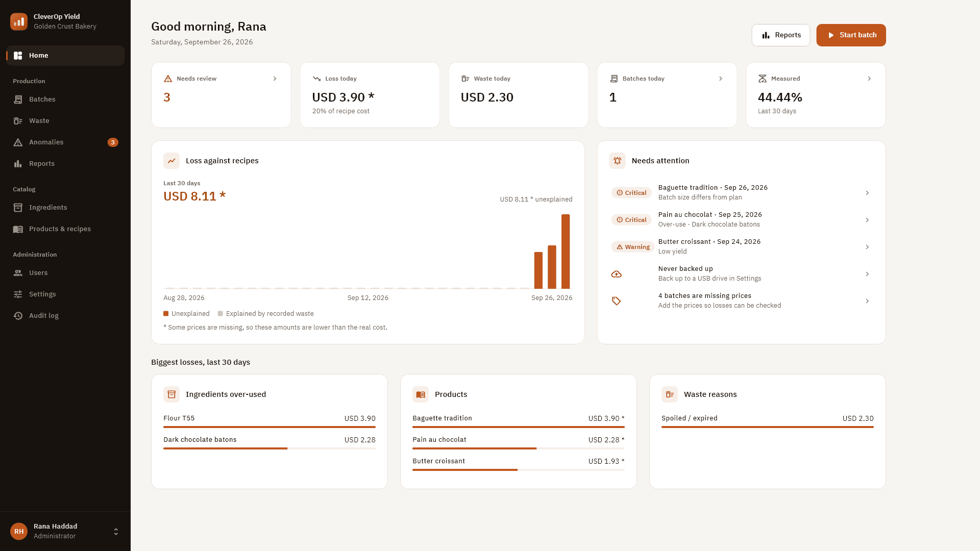Click the Spoiled / expired waste row
980x551 pixels.
(x=768, y=421)
